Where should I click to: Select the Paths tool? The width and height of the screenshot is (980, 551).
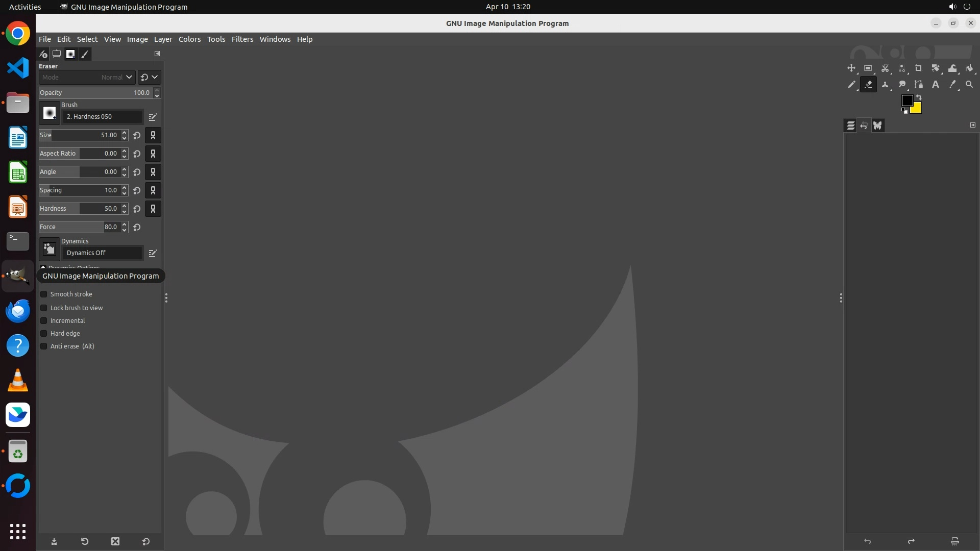pyautogui.click(x=919, y=85)
